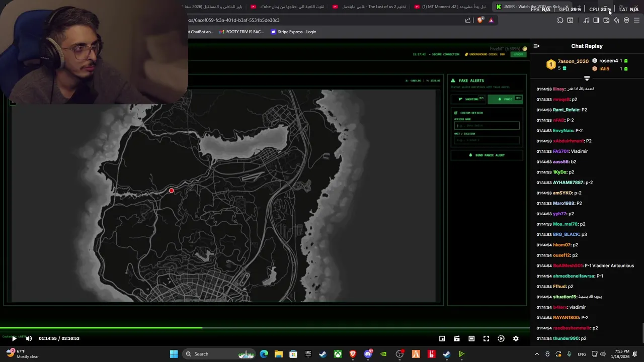This screenshot has height=362, width=644.
Task: Open Leo AI sparkle icon
Action: 616,20
